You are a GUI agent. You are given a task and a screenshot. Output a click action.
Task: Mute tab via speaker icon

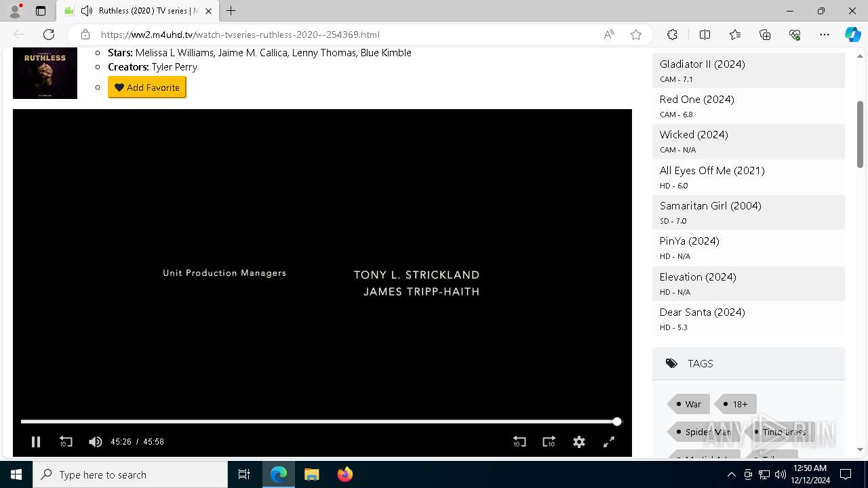(86, 11)
